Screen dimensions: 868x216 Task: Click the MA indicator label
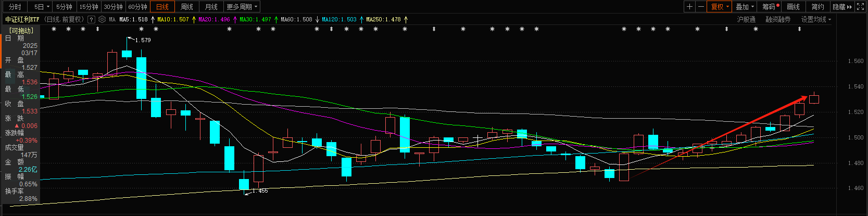coord(112,19)
